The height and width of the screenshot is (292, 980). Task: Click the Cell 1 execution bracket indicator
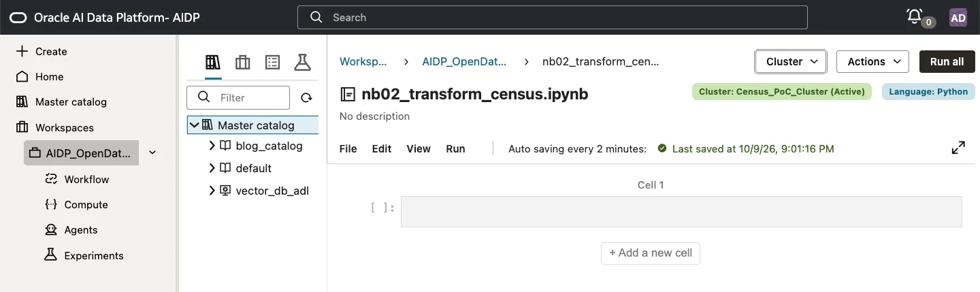coord(382,208)
